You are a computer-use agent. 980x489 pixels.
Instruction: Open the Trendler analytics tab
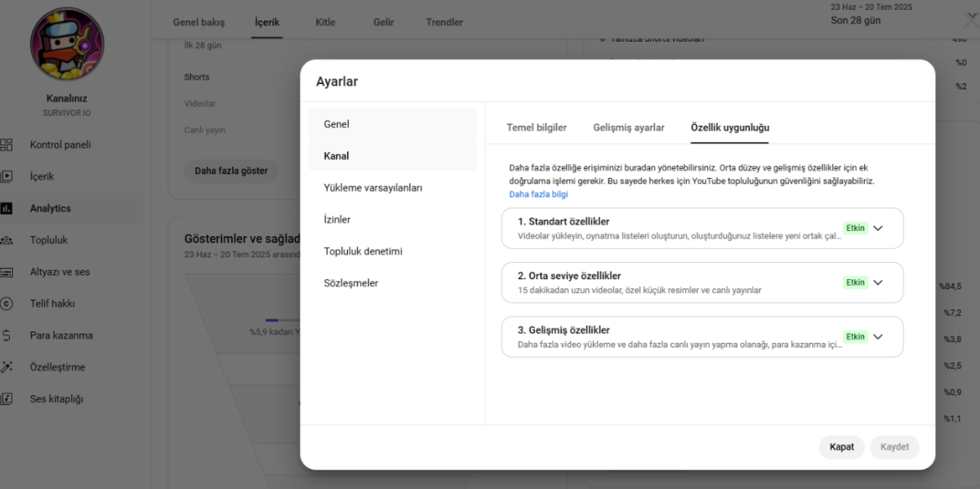(x=444, y=22)
